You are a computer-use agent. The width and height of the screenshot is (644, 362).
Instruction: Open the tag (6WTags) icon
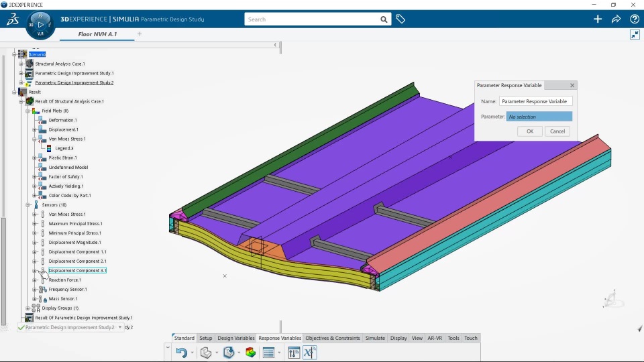point(400,19)
